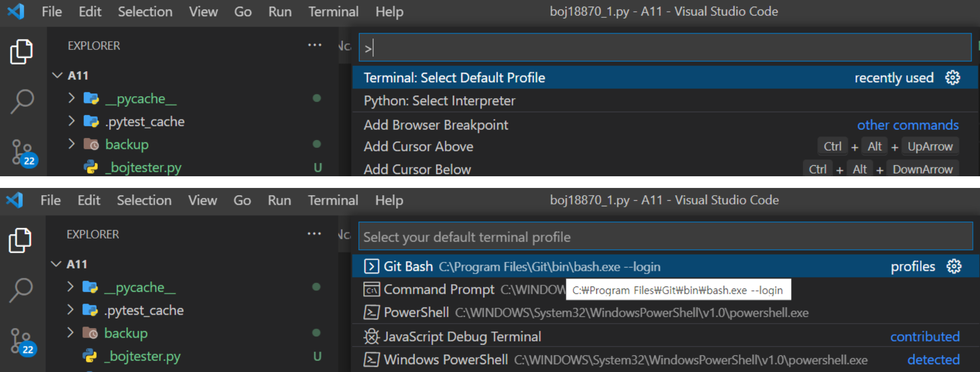980x372 pixels.
Task: Click Explorer activity icon beside the command palette
Action: click(22, 51)
